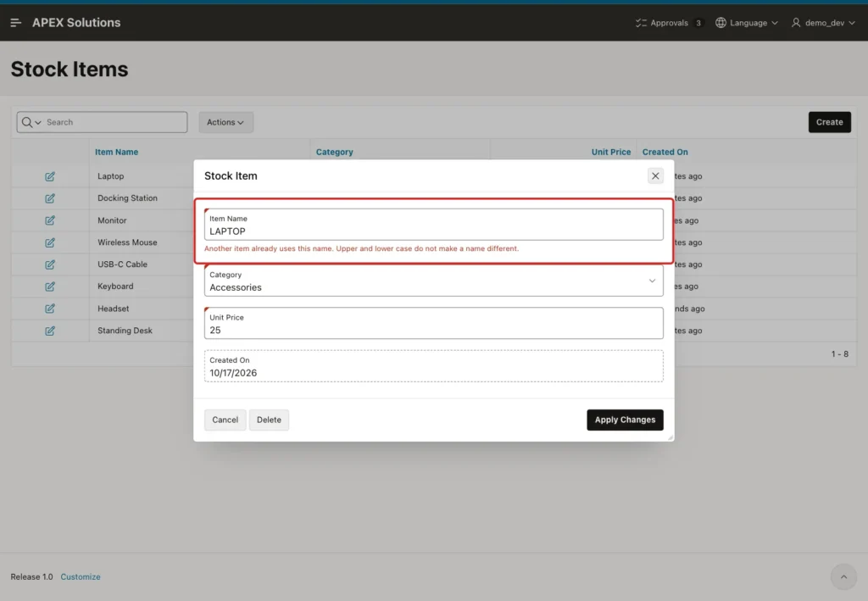868x601 pixels.
Task: Click the Approvals checklist icon
Action: pos(641,23)
